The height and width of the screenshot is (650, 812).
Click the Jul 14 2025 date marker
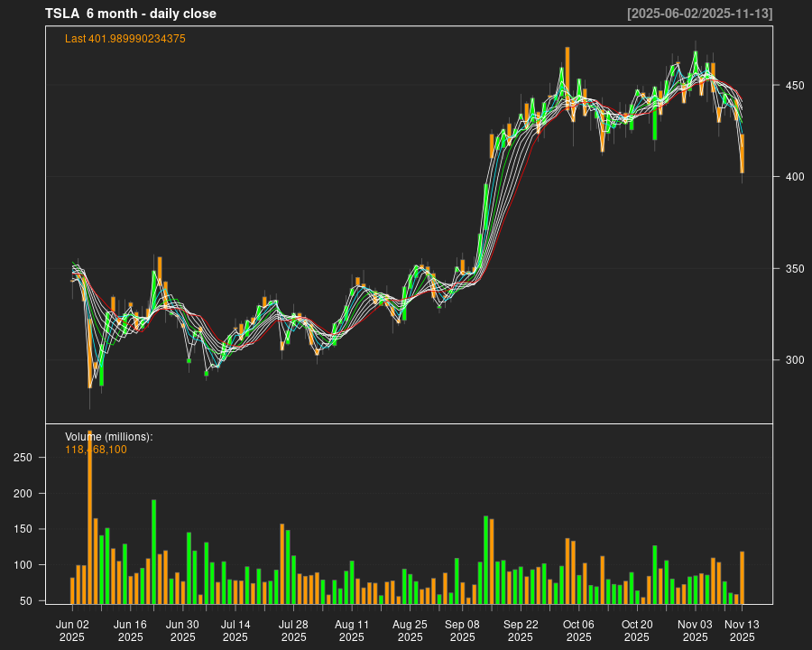(235, 630)
